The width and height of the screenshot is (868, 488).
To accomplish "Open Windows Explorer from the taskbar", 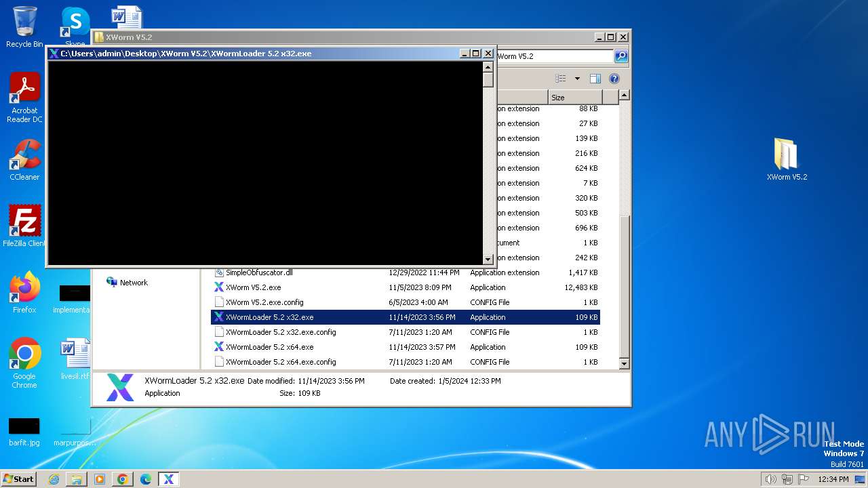I will click(x=77, y=479).
